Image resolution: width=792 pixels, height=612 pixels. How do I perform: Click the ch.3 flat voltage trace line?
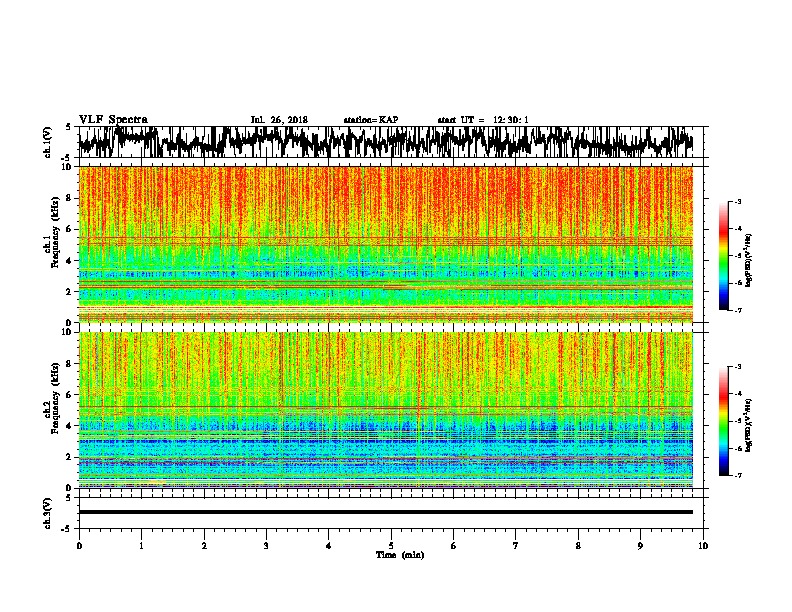[385, 512]
